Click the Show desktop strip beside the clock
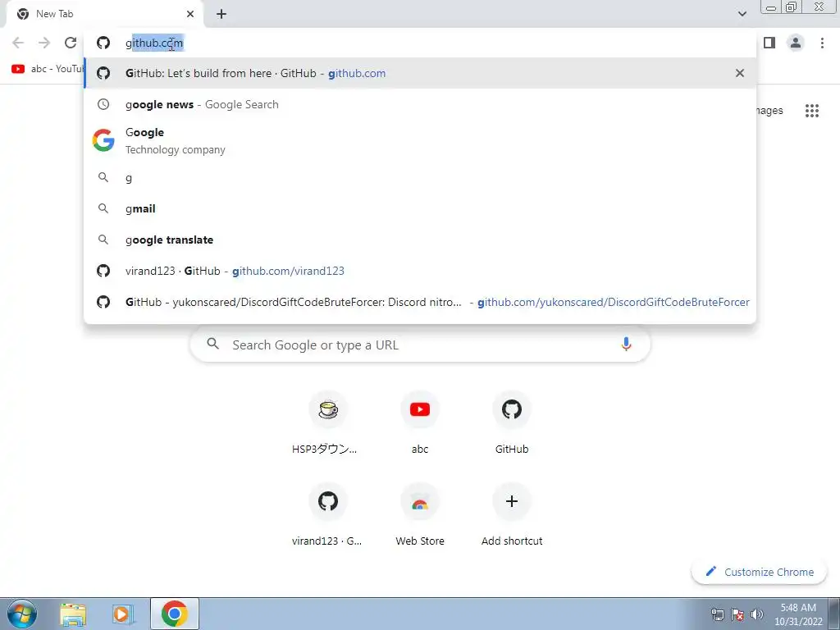The height and width of the screenshot is (630, 840). [x=834, y=614]
